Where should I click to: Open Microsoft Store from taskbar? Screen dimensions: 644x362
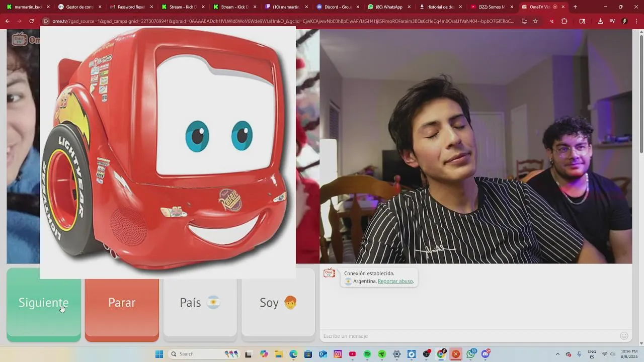[x=308, y=354]
